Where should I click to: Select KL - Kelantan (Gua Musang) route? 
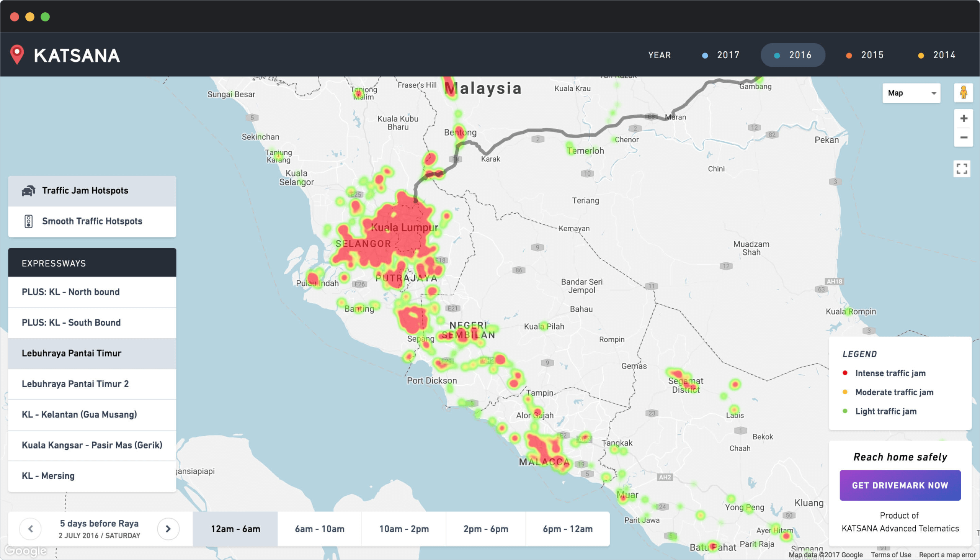coord(92,414)
